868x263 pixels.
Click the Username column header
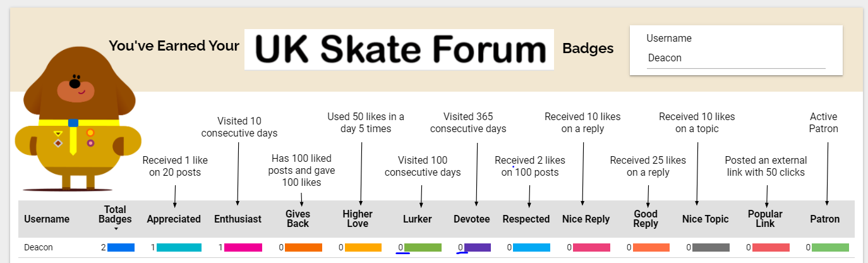point(47,219)
